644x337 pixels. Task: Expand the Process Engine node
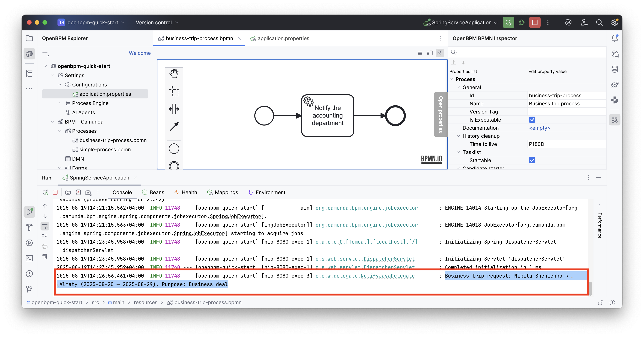point(60,103)
